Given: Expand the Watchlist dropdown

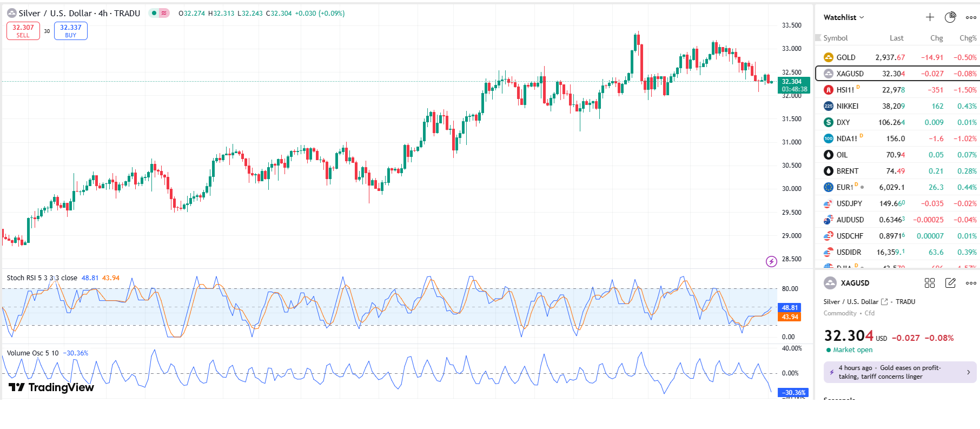Looking at the screenshot, I should click(844, 17).
